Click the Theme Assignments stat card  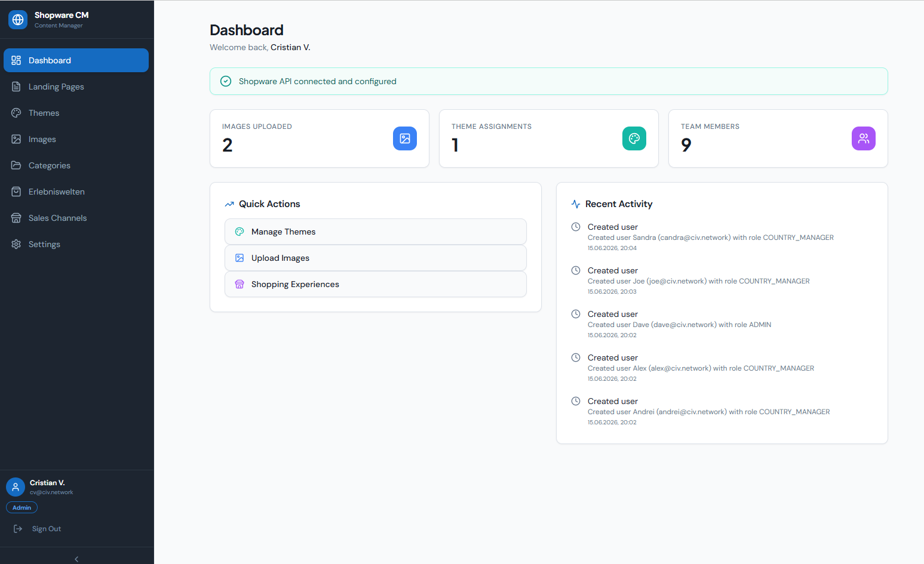pyautogui.click(x=549, y=138)
